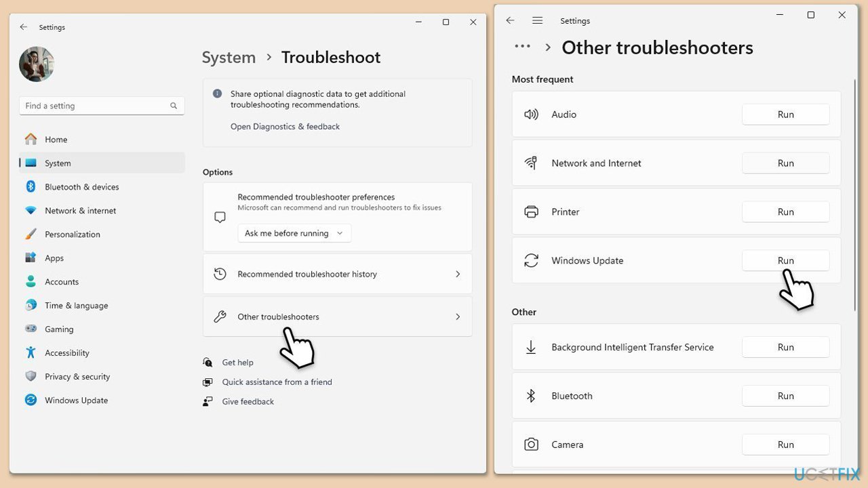868x488 pixels.
Task: Open Network & internet settings
Action: (102, 211)
